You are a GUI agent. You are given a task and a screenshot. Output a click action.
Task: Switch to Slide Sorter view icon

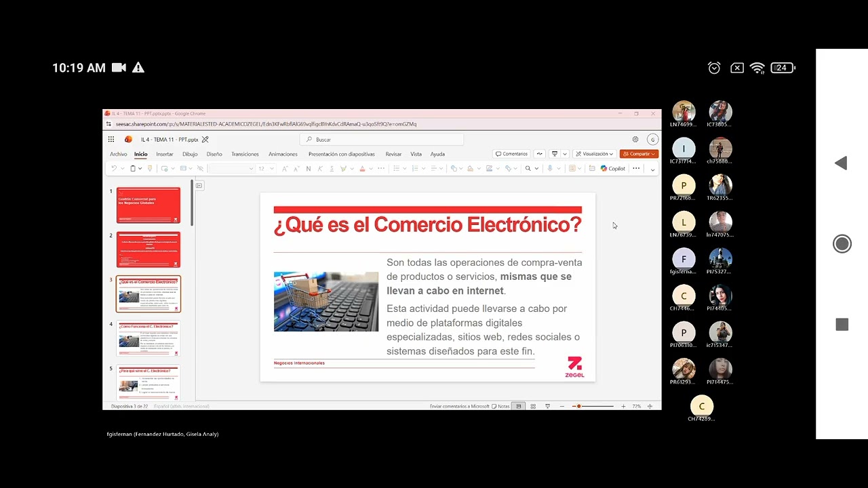pos(533,406)
